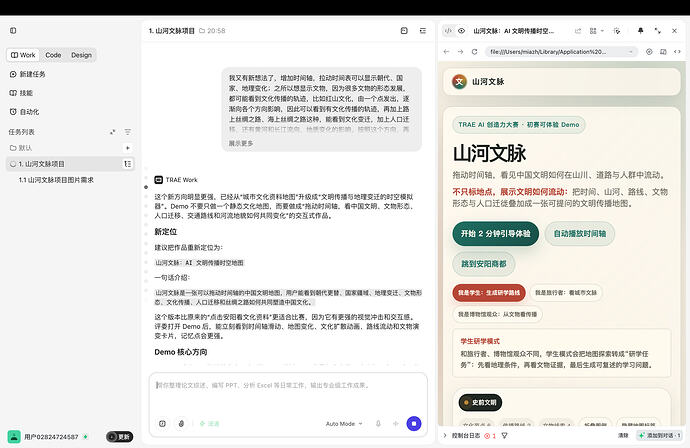This screenshot has width=690, height=448.
Task: Click the 更新 update button
Action: coord(119,437)
